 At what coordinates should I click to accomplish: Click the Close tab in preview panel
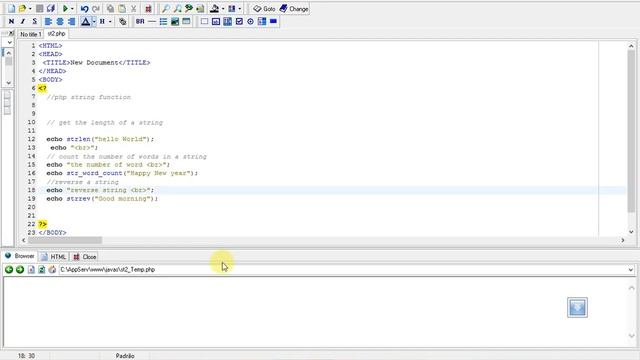84,257
